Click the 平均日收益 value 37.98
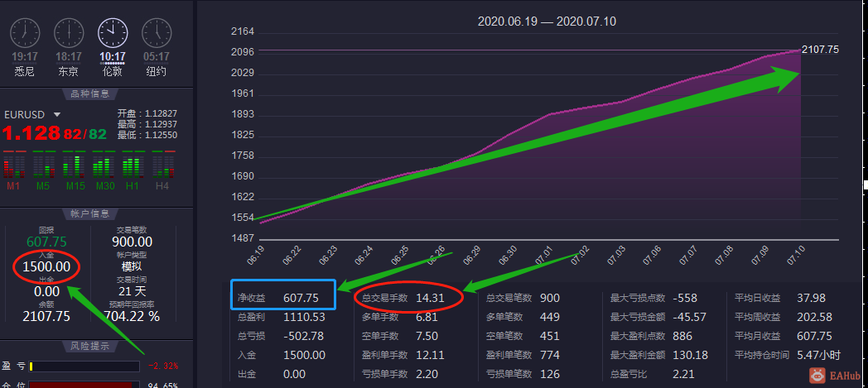The height and width of the screenshot is (388, 868). click(811, 298)
